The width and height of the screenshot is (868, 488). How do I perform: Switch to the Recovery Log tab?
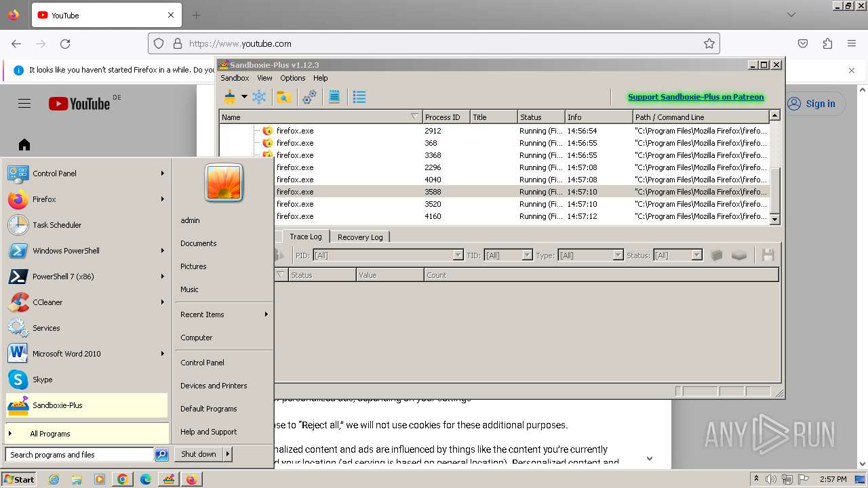coord(360,237)
